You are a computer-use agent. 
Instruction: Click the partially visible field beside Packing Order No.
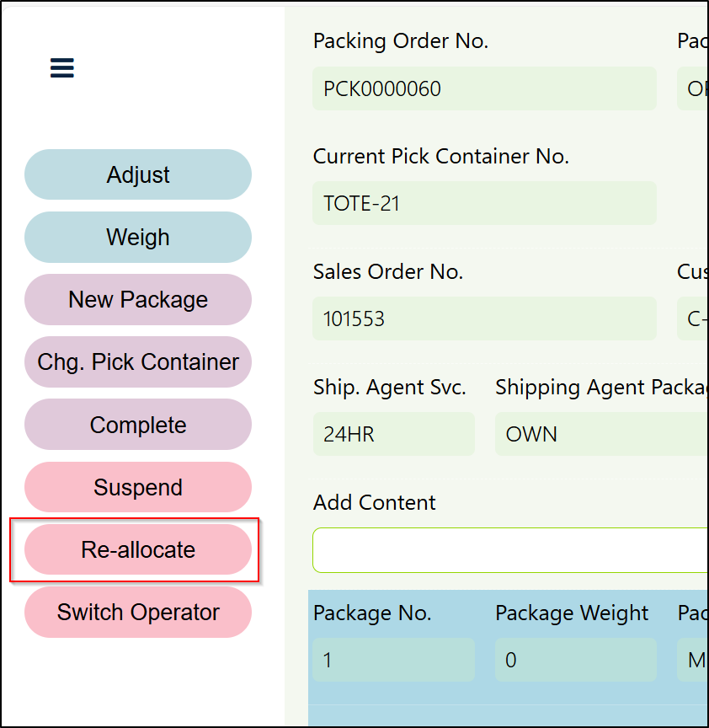pyautogui.click(x=693, y=88)
